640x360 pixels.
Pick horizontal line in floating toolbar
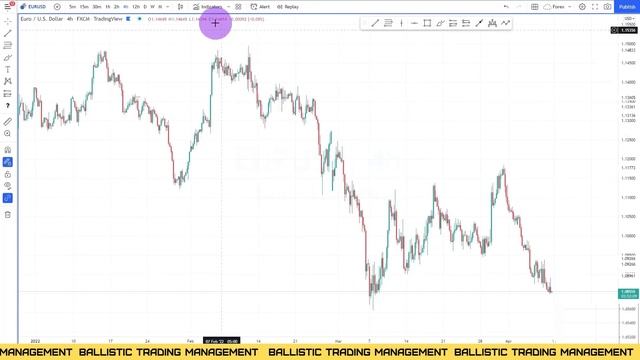[414, 23]
